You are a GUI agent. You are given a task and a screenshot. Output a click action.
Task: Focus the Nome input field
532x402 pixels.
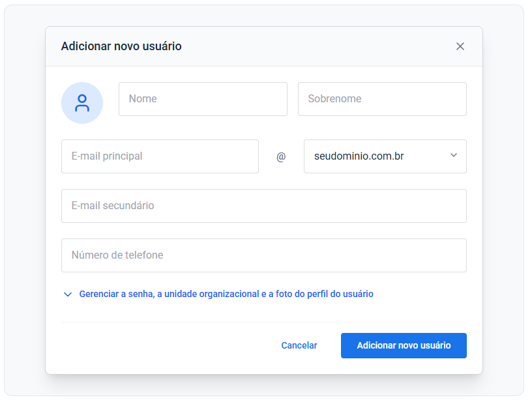pyautogui.click(x=203, y=99)
